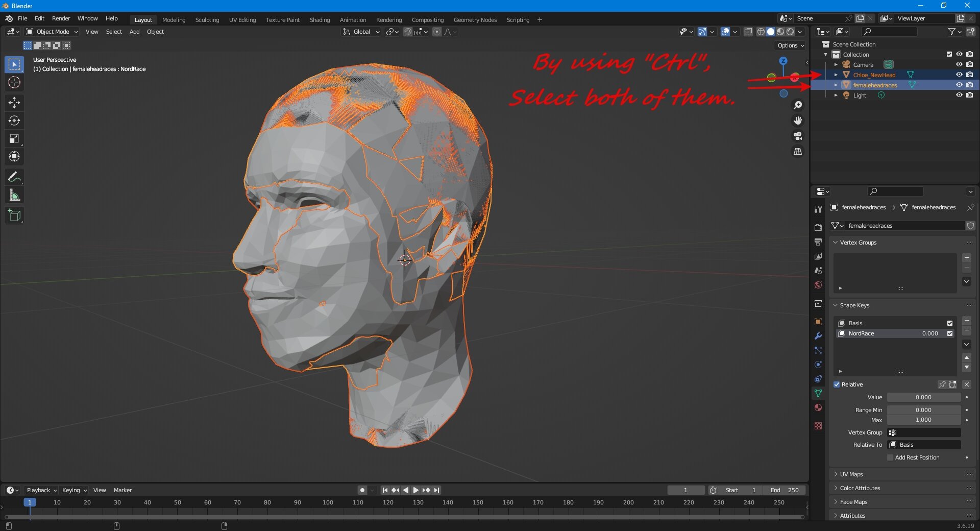Open the Render menu
Image resolution: width=980 pixels, height=531 pixels.
[61, 18]
